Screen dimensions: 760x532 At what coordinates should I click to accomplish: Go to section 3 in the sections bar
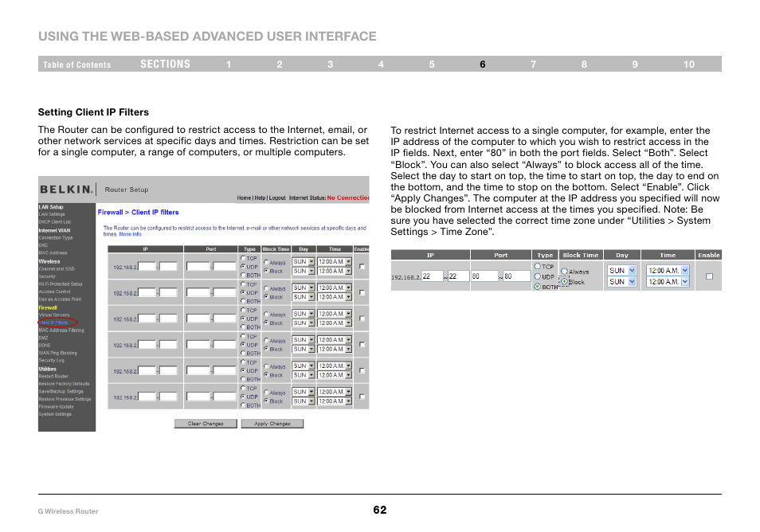[x=330, y=65]
